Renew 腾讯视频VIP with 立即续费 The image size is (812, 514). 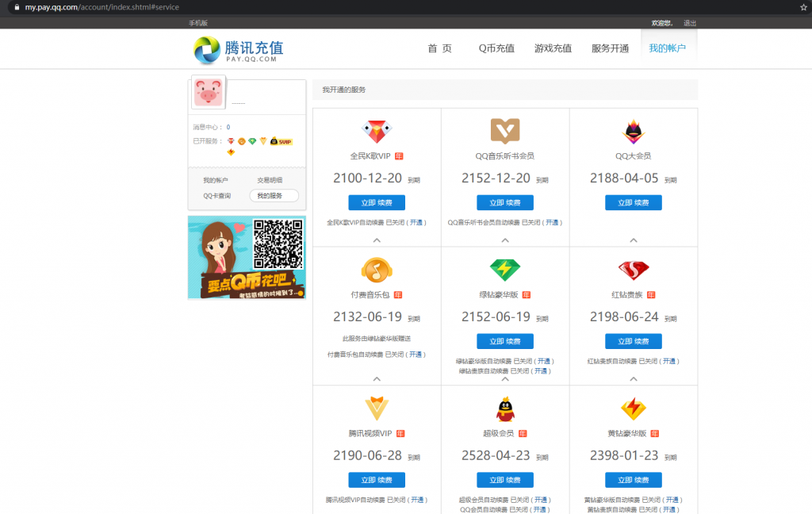point(377,480)
